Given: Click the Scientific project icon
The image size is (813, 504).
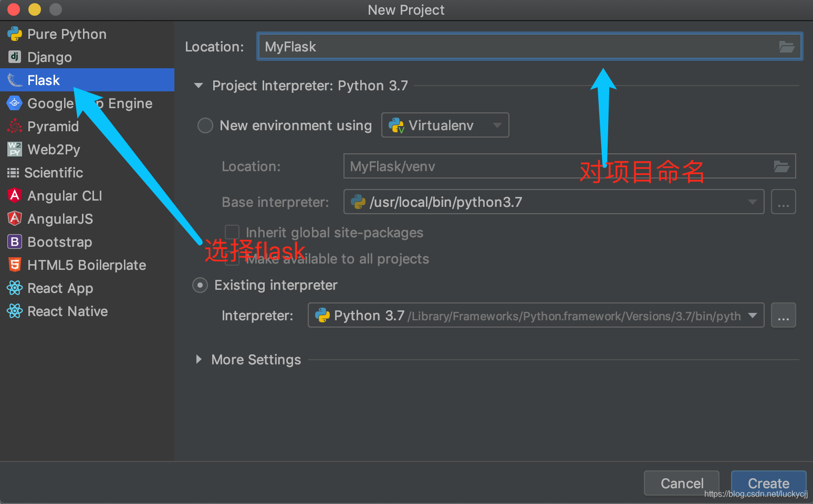Looking at the screenshot, I should [13, 173].
